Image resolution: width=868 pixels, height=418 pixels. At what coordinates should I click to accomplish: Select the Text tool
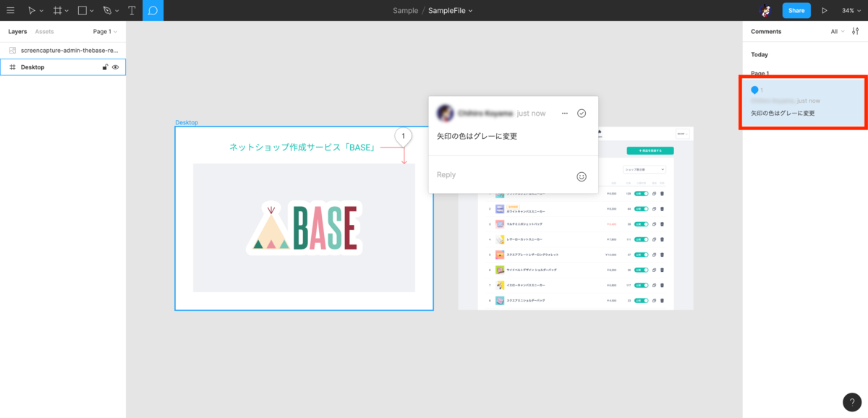tap(132, 10)
